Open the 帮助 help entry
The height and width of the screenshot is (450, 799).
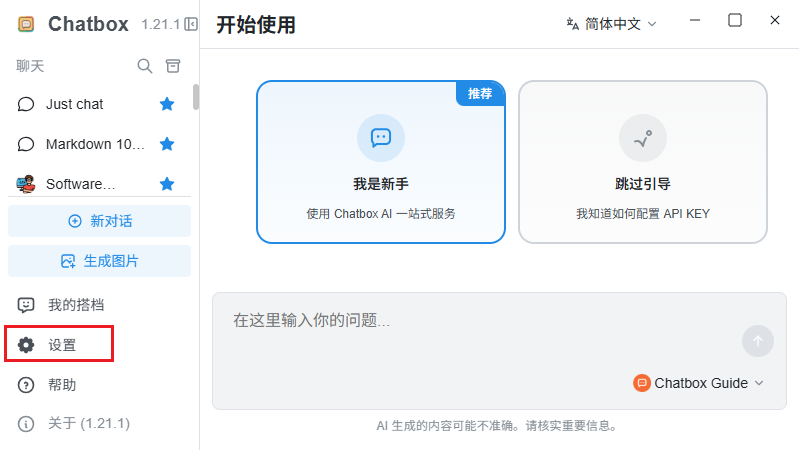click(x=99, y=385)
